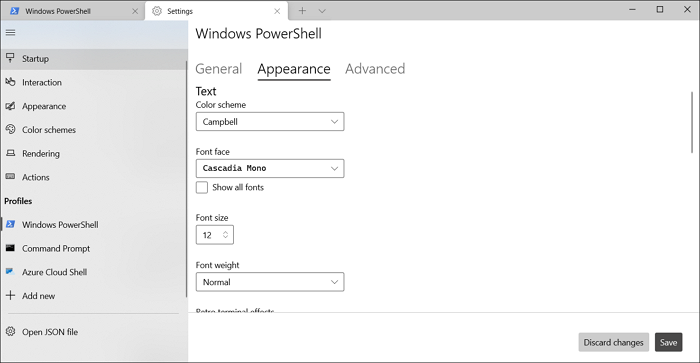Switch to the Windows PowerShell tab
The width and height of the screenshot is (700, 363).
[73, 11]
